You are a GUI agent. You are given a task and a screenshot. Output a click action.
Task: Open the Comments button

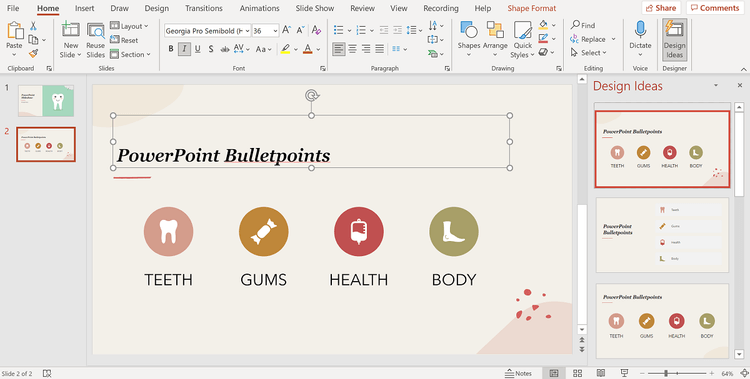click(x=715, y=8)
